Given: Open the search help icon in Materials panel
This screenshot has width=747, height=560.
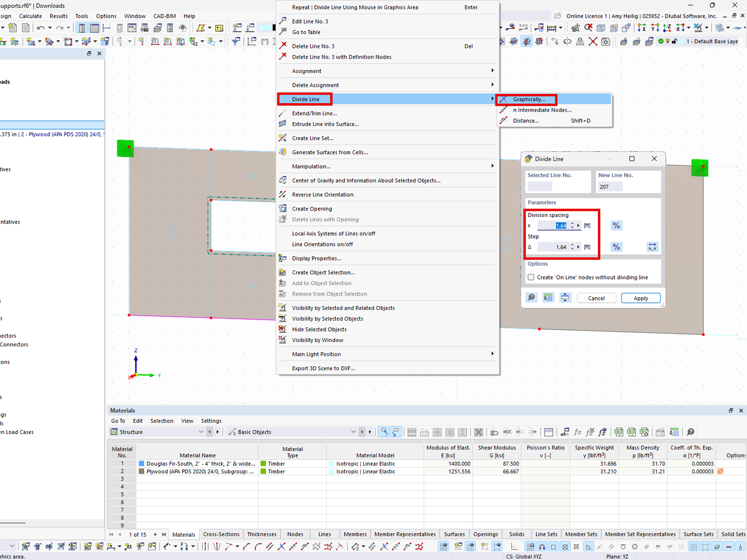Looking at the screenshot, I should coord(690,432).
